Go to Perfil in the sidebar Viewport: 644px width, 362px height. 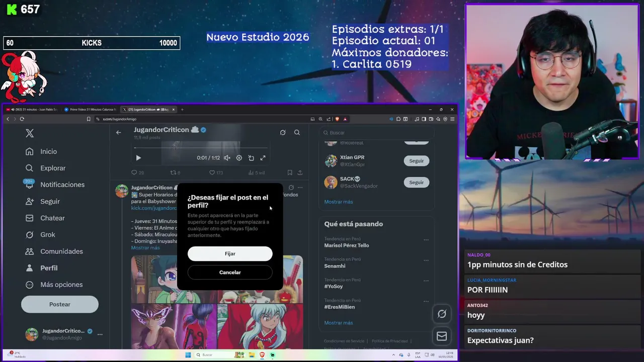click(x=43, y=268)
